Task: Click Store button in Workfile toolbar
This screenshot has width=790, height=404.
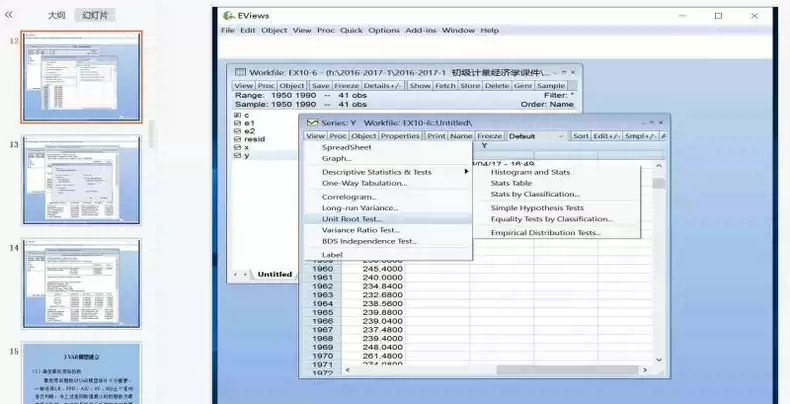Action: tap(470, 86)
